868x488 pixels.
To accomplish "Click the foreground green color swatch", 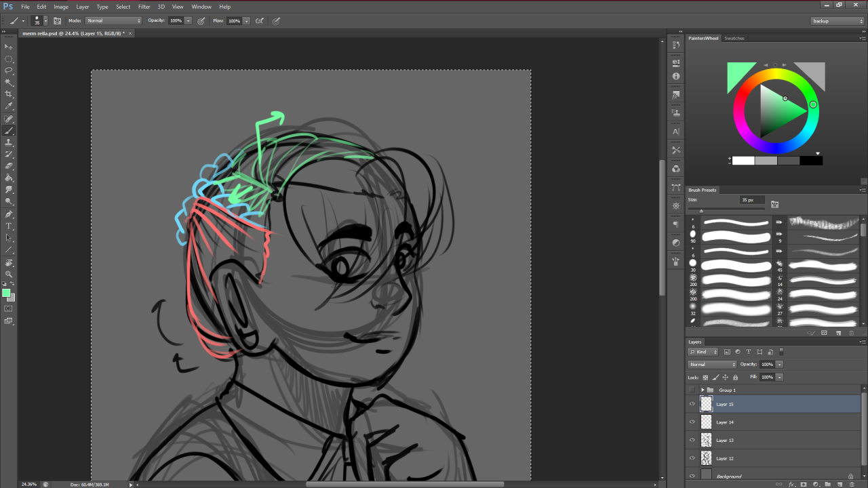I will point(6,293).
